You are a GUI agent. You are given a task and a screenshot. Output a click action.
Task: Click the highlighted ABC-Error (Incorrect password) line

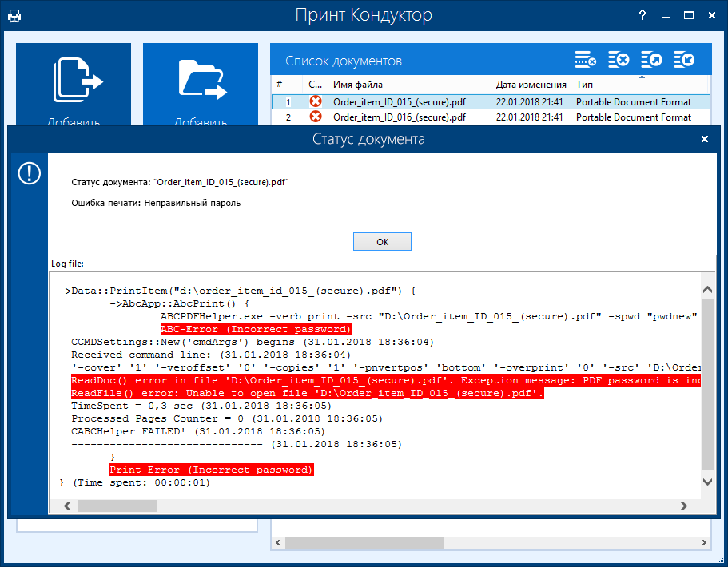click(x=256, y=329)
